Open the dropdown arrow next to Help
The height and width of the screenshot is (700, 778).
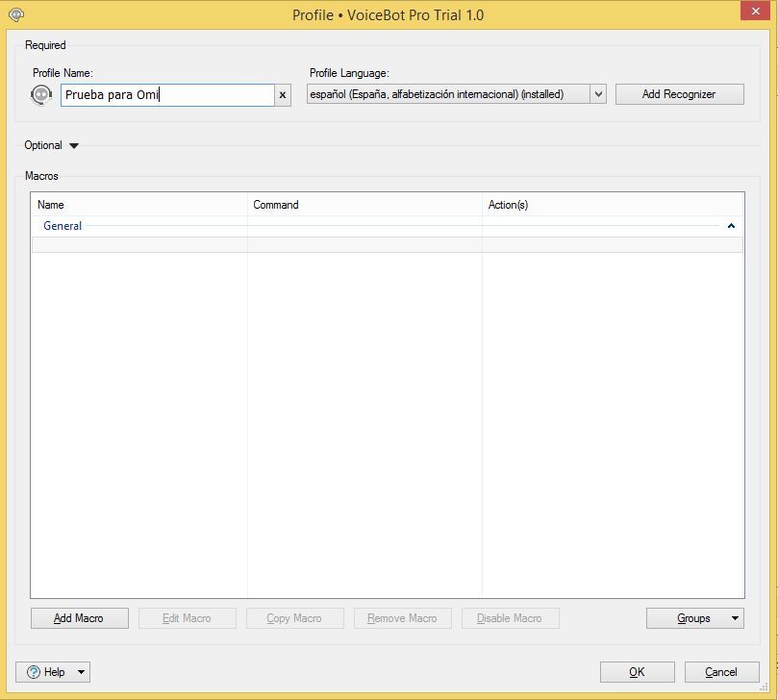click(x=82, y=672)
